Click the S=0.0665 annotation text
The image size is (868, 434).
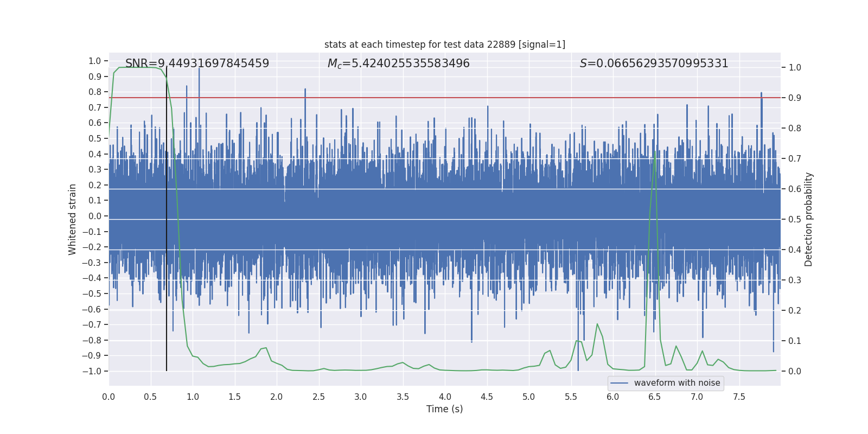click(x=653, y=63)
